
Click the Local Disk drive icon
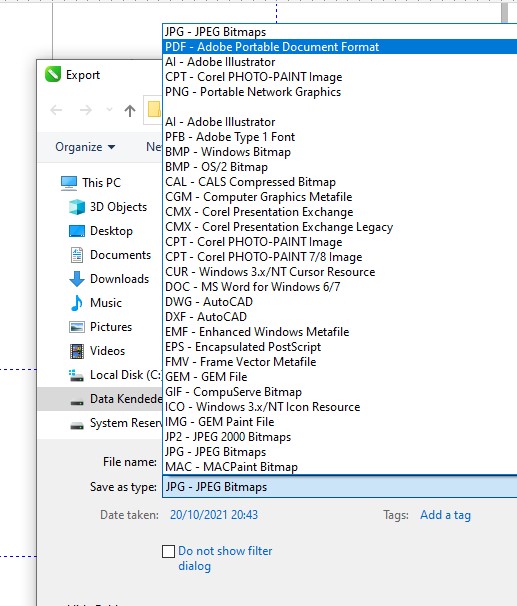click(x=76, y=375)
